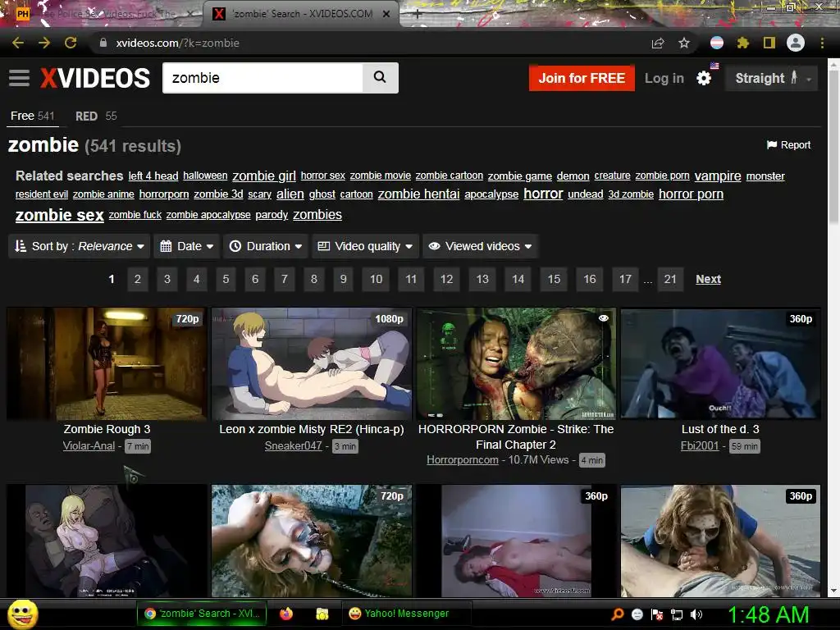The image size is (840, 630).
Task: Open the 'Lust of the d. 3' thumbnail
Action: tap(720, 363)
